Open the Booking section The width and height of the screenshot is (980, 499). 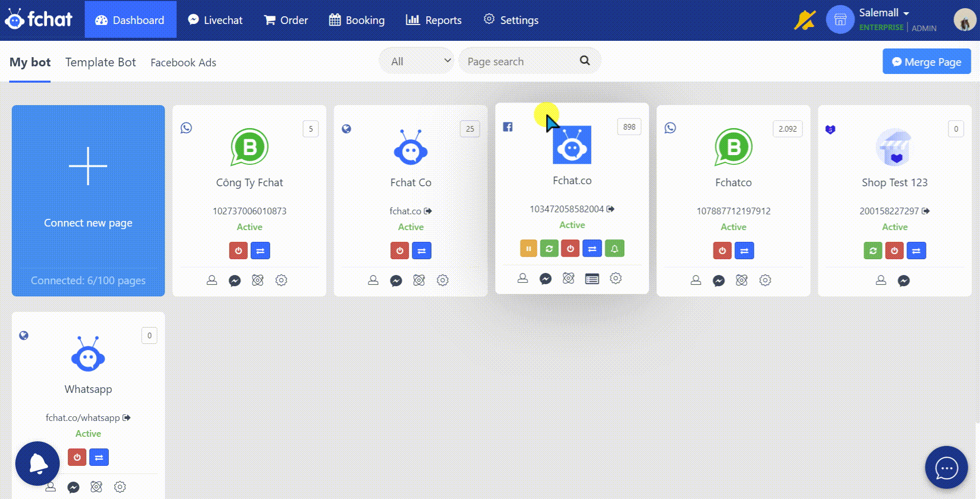(x=357, y=20)
